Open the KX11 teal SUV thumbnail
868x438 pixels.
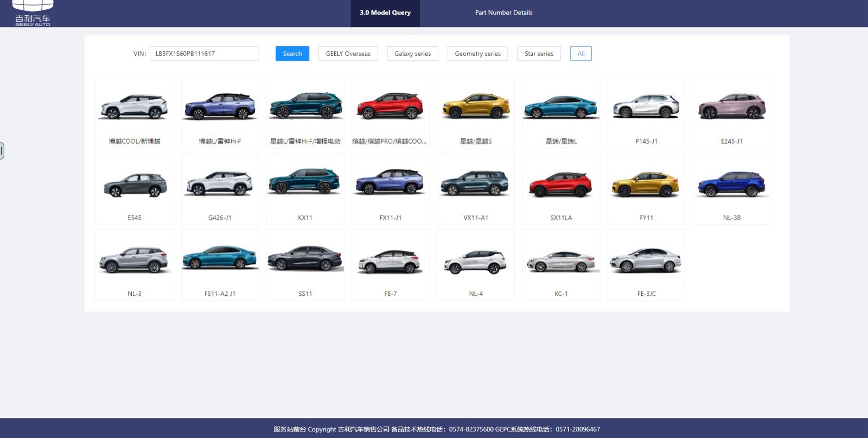(x=305, y=188)
